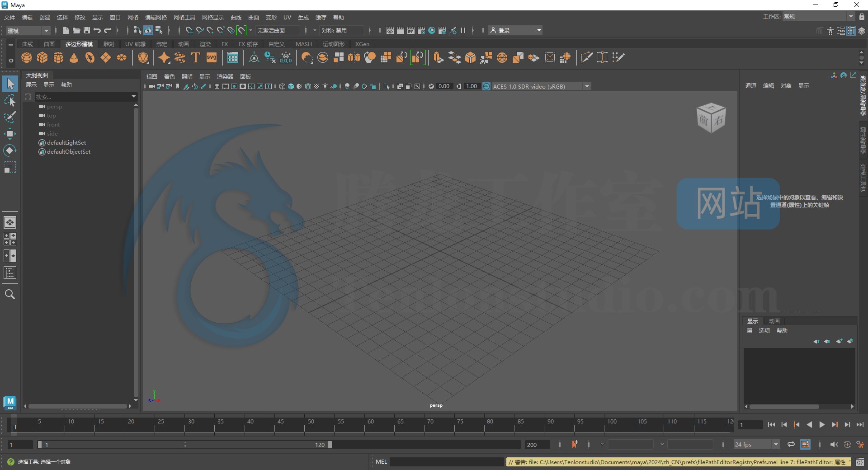Create a polygon cone from the shelf

[x=74, y=57]
